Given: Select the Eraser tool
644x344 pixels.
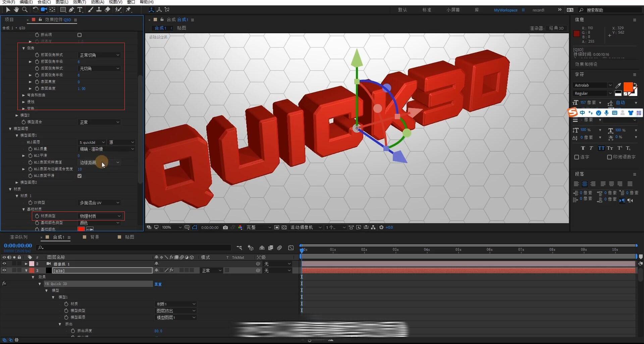Looking at the screenshot, I should coord(107,10).
